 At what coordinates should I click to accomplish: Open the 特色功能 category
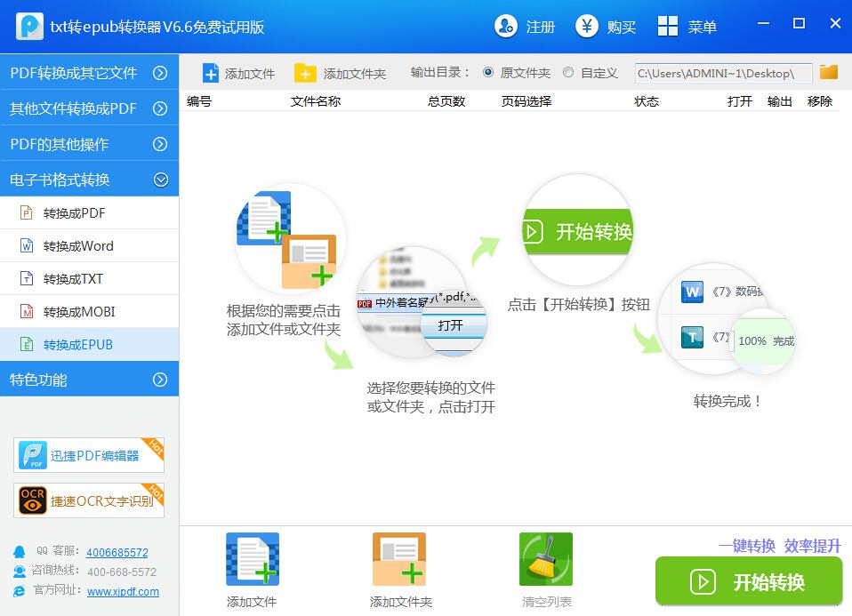[89, 380]
